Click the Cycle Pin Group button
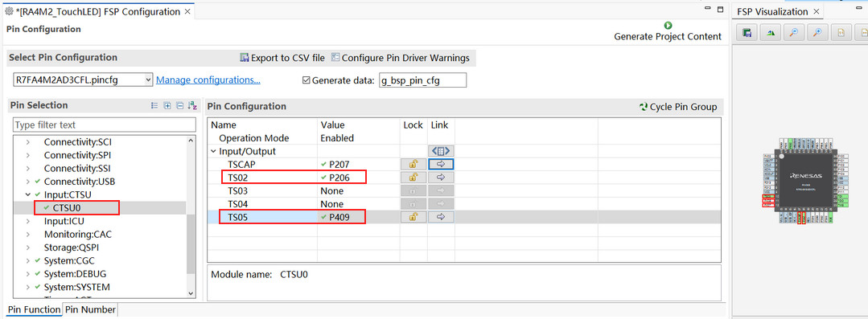 click(678, 107)
